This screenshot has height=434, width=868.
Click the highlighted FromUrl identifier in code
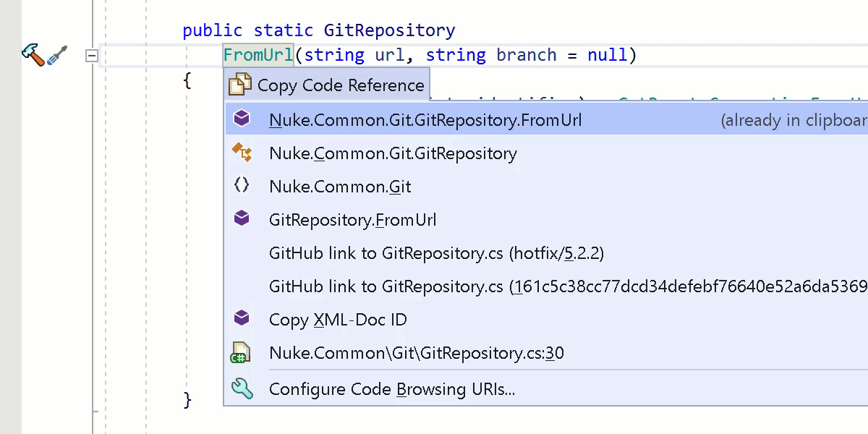[258, 54]
